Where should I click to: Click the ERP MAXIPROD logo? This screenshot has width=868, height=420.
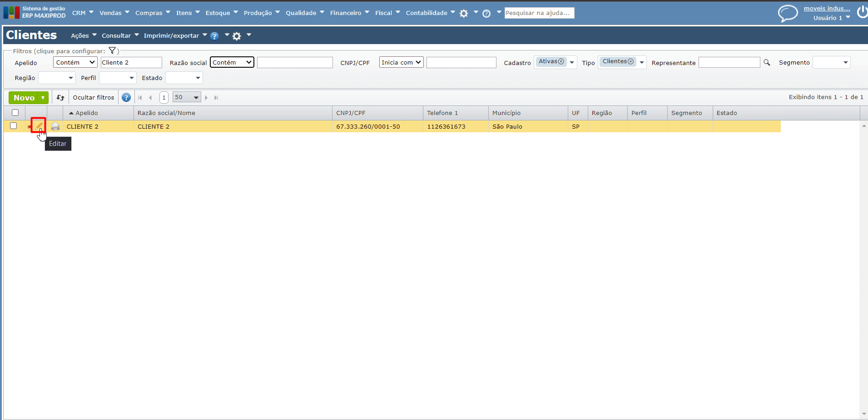pos(35,12)
